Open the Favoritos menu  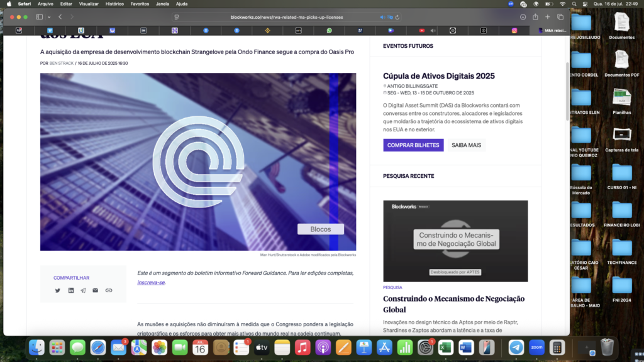(140, 4)
